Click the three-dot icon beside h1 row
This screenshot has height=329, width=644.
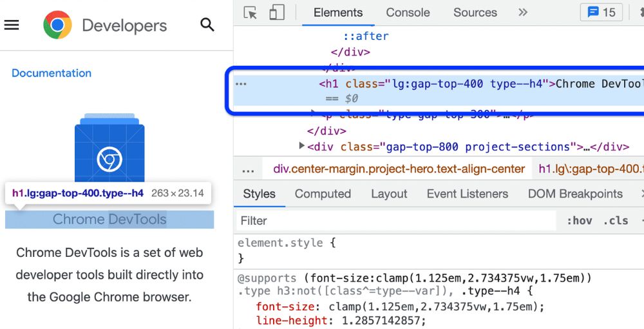tap(241, 84)
